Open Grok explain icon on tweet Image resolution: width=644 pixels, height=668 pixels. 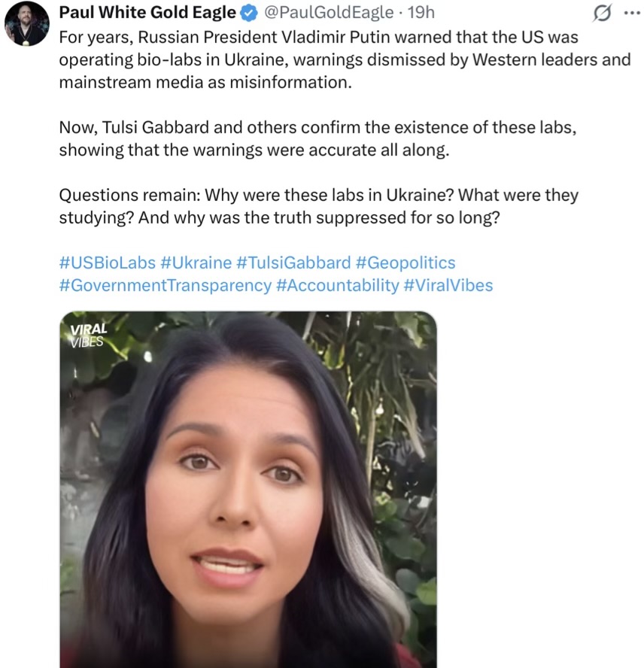coord(601,13)
